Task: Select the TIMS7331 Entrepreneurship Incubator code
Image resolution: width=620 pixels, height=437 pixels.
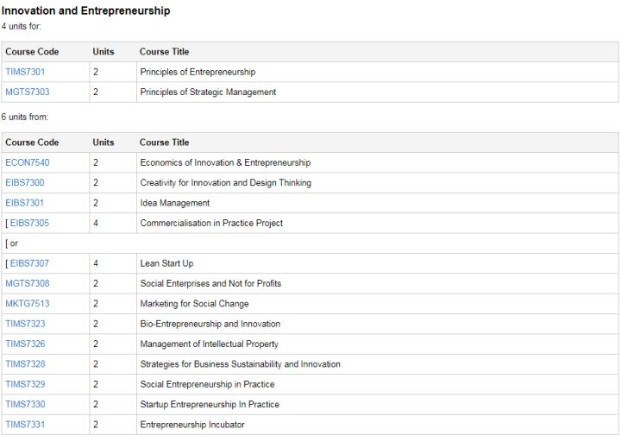Action: (25, 425)
